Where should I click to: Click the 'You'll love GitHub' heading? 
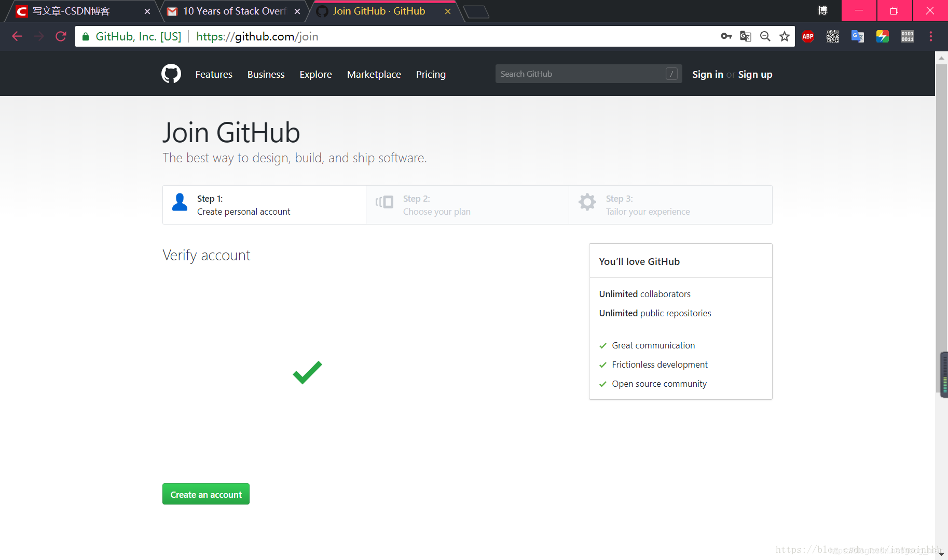tap(639, 261)
